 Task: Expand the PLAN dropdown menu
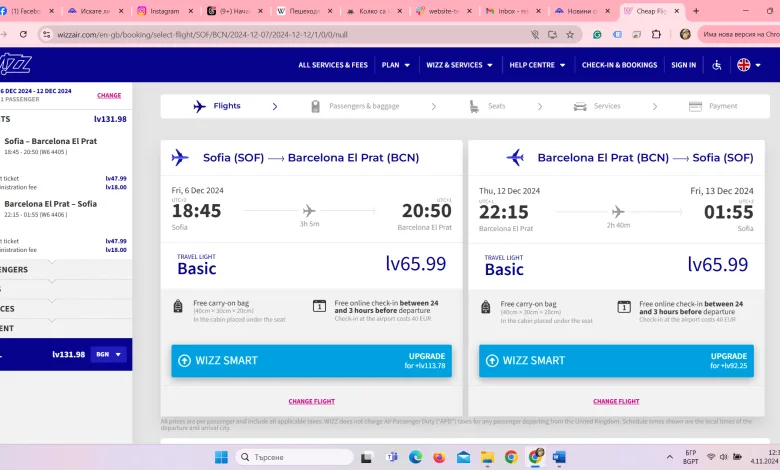(x=395, y=65)
